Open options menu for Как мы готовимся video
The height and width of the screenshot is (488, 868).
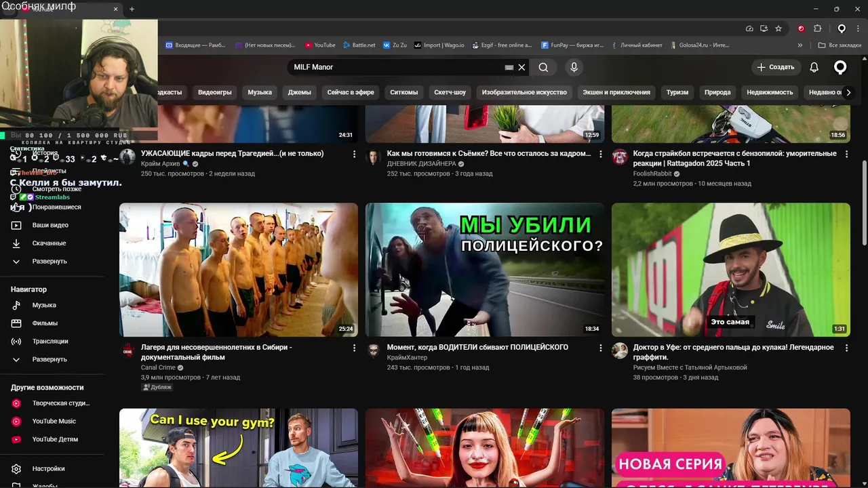point(600,155)
